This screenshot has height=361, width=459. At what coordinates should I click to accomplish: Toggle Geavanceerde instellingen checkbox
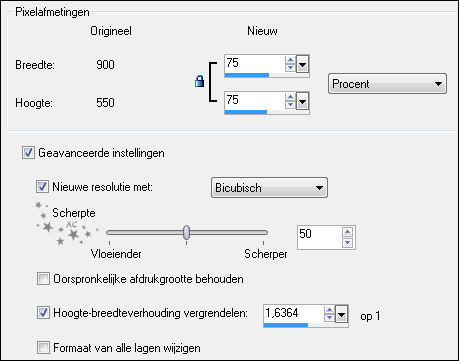[x=28, y=153]
